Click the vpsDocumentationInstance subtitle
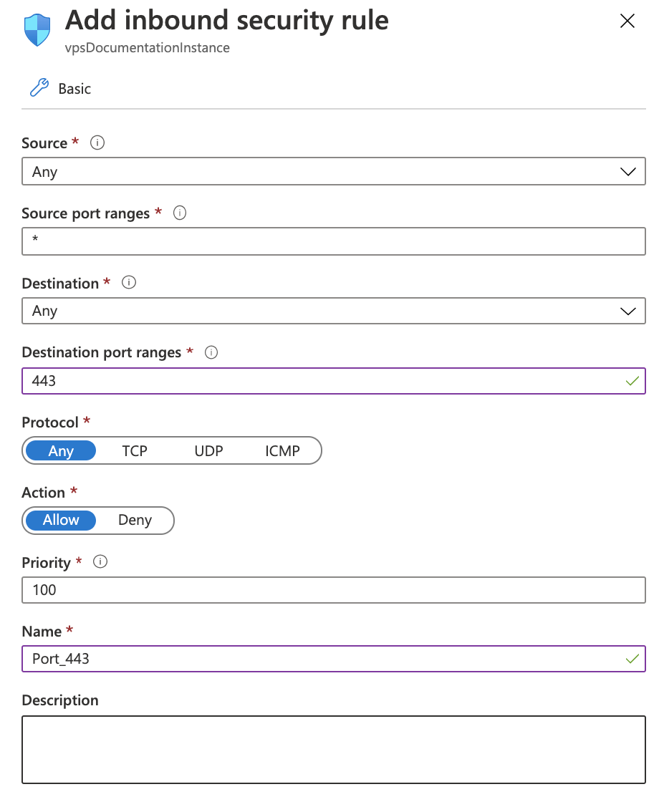 [148, 47]
